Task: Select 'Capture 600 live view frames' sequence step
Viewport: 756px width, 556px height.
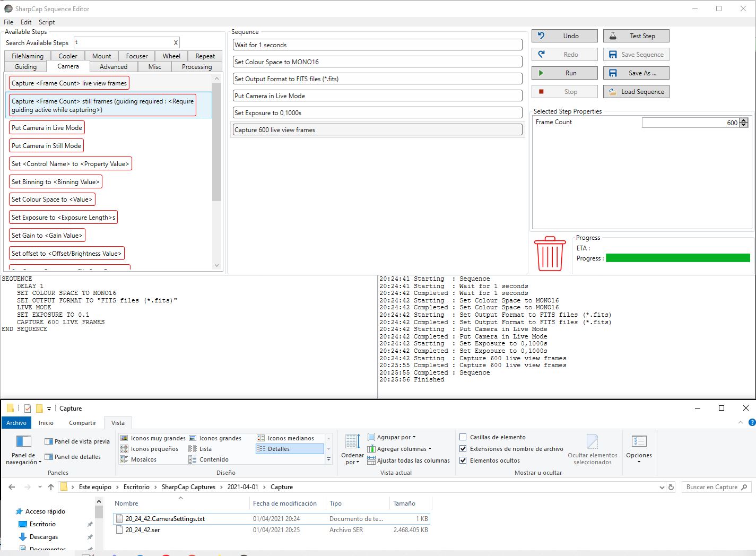Action: [x=378, y=130]
